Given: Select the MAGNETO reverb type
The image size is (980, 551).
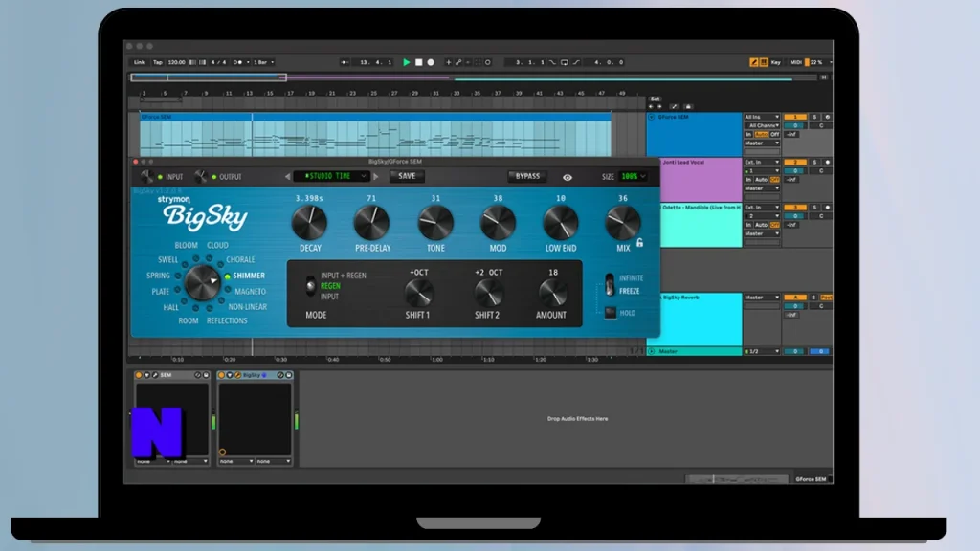Looking at the screenshot, I should [250, 292].
